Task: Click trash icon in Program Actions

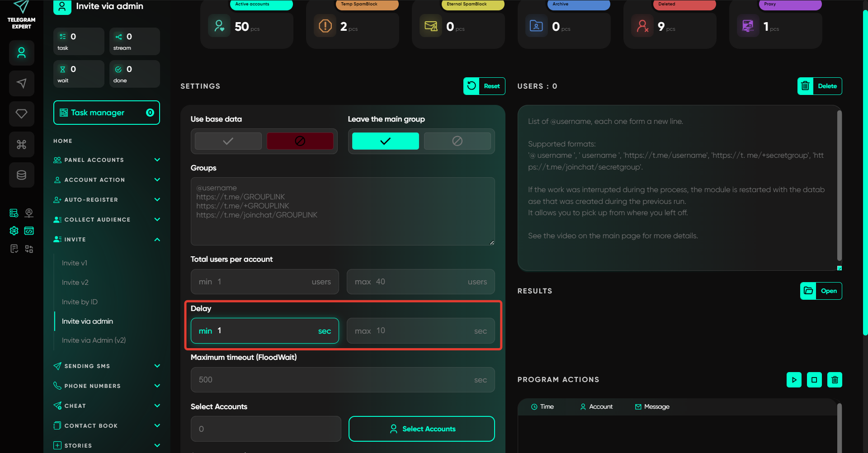Action: tap(835, 380)
